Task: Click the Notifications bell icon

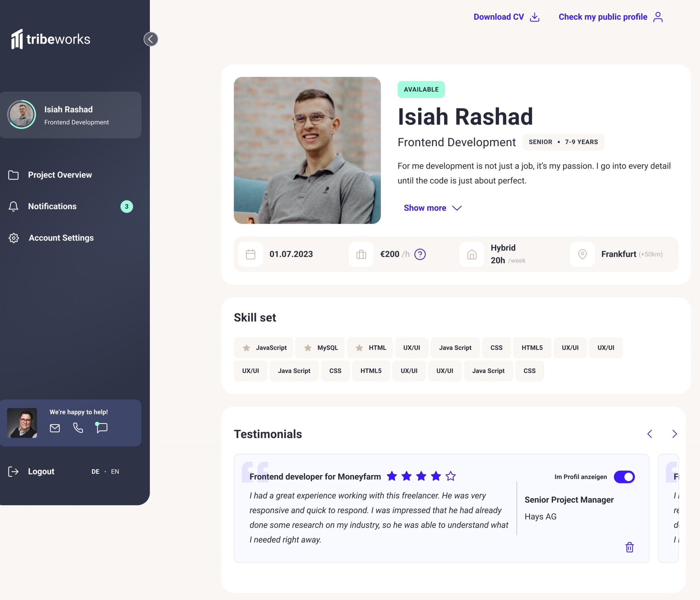Action: [13, 206]
